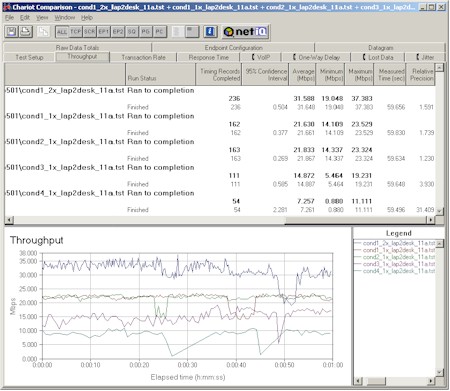Switch to the Endpoint Configuration tab
Image resolution: width=450 pixels, height=391 pixels.
pos(233,48)
